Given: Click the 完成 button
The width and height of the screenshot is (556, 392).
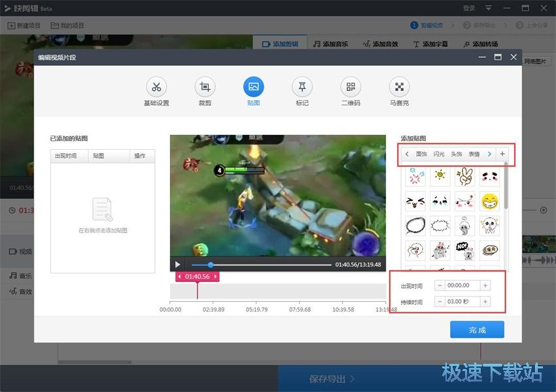Looking at the screenshot, I should (x=478, y=330).
